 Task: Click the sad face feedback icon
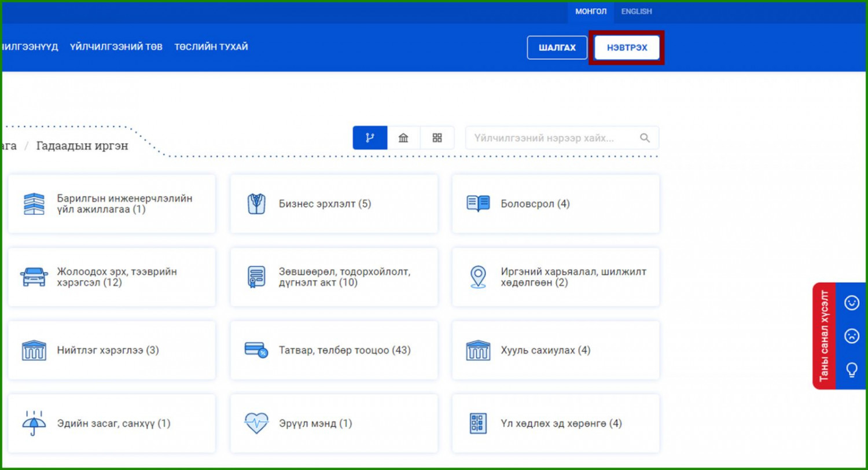[x=852, y=336]
